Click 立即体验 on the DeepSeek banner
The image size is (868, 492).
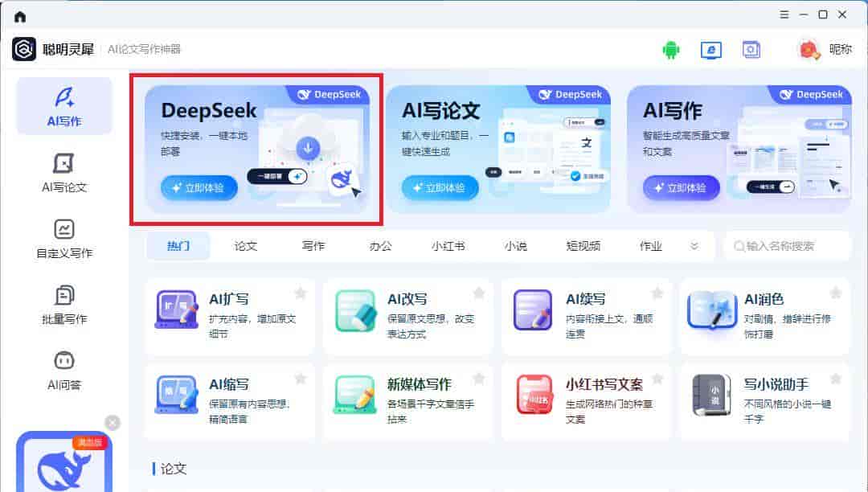pos(199,188)
